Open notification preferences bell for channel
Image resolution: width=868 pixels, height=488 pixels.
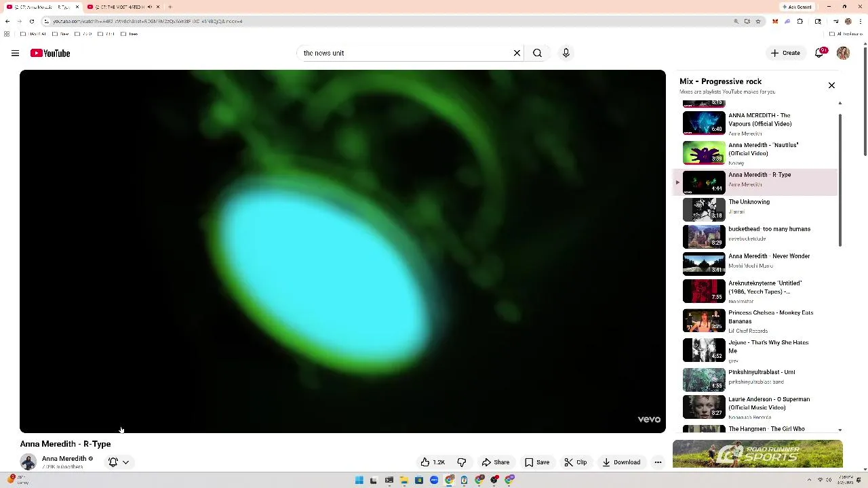(x=113, y=462)
